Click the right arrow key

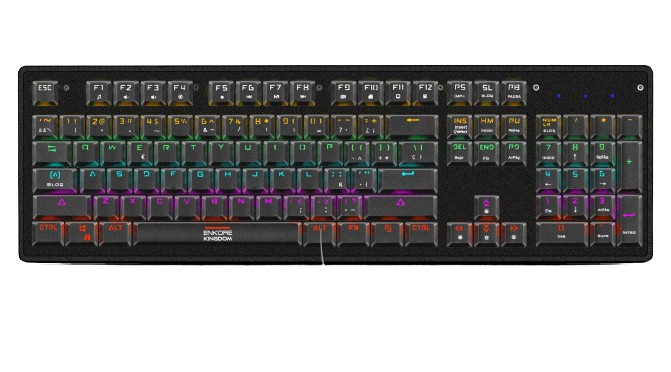514,233
